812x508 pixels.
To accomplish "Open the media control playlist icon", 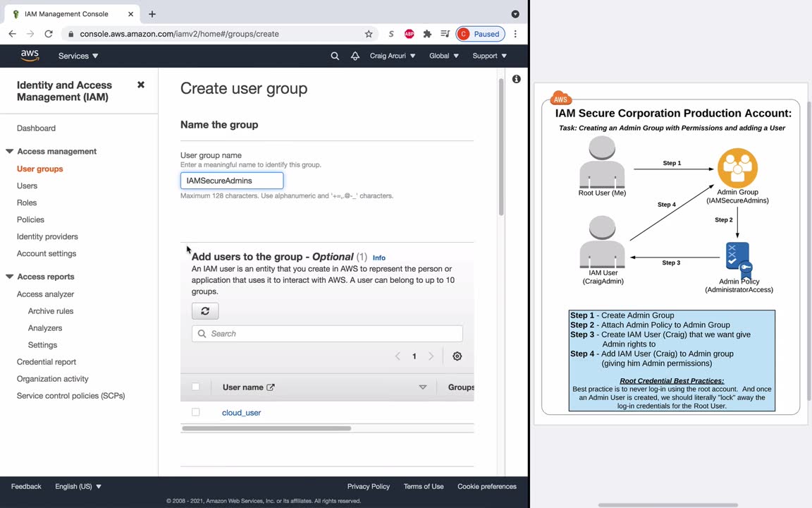I will (445, 34).
